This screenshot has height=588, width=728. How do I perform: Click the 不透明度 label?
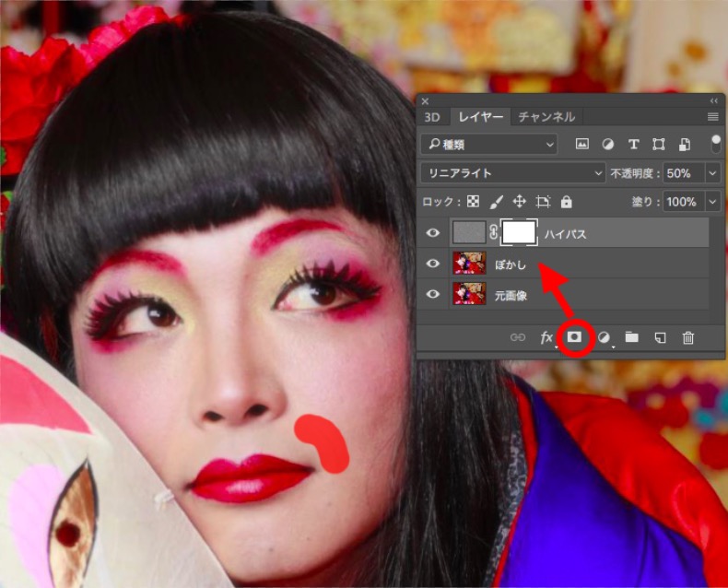(x=634, y=173)
